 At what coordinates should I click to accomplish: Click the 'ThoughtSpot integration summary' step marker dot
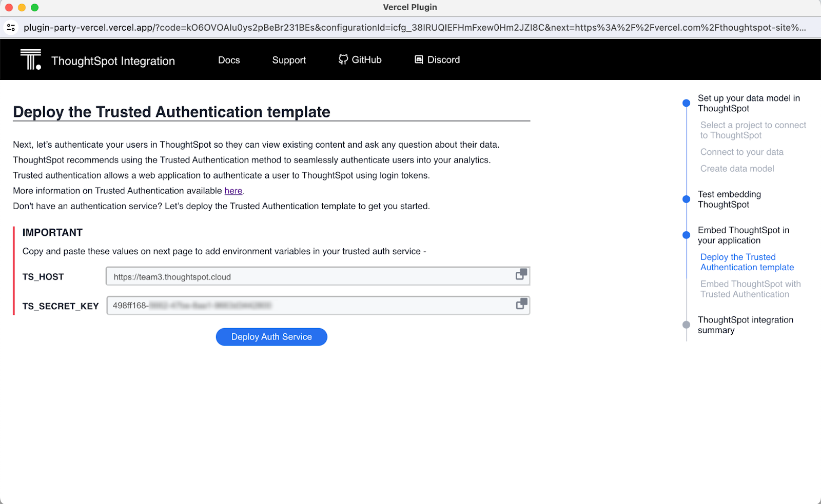point(686,325)
